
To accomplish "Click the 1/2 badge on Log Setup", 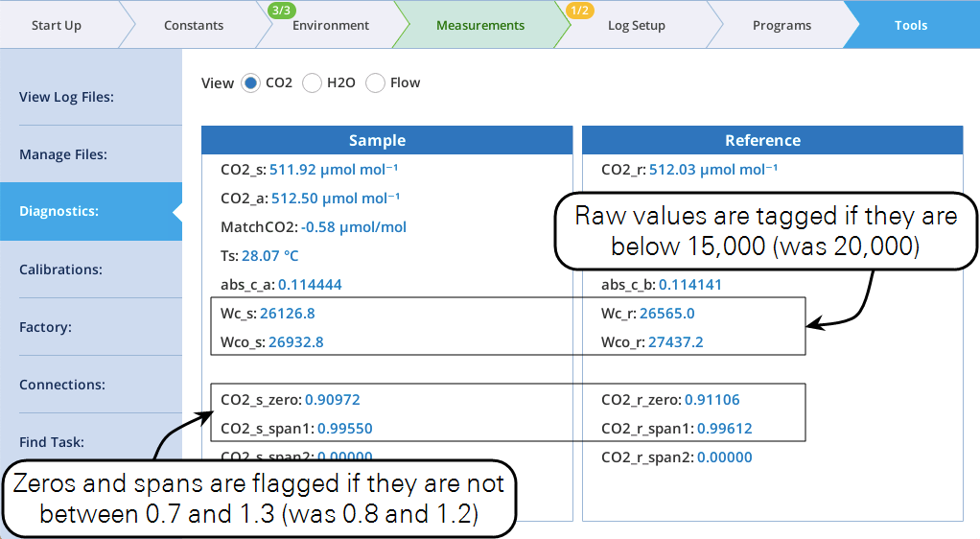I will click(x=580, y=11).
